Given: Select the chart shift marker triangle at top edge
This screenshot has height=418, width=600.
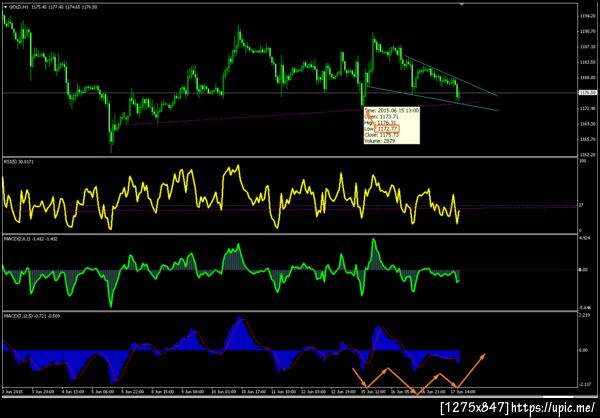Looking at the screenshot, I should (462, 4).
